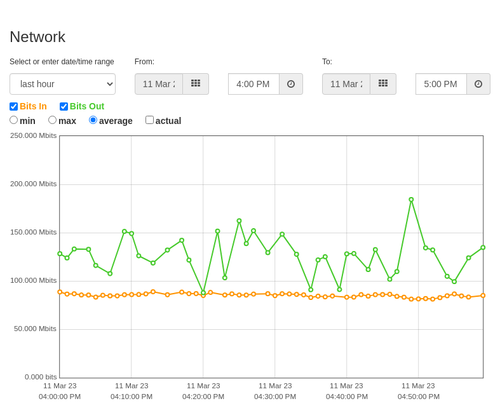Screen dimensions: 500x403
Task: Select the average radio button
Action: (93, 120)
